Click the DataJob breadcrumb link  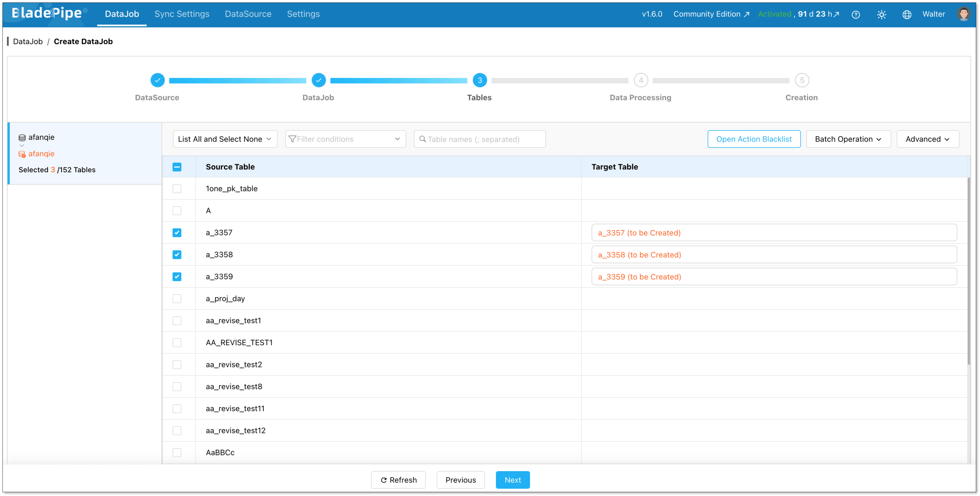(x=28, y=42)
